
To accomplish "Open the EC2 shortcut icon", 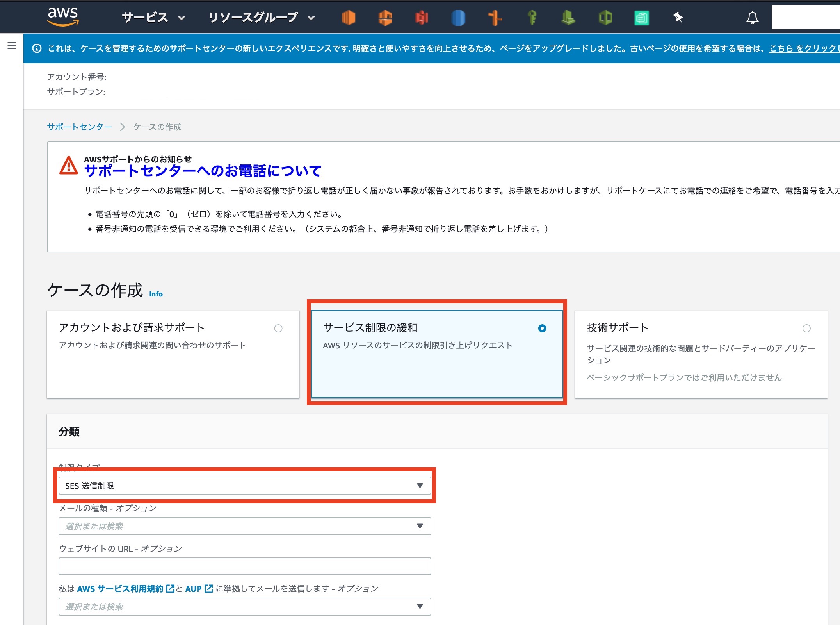I will [348, 18].
